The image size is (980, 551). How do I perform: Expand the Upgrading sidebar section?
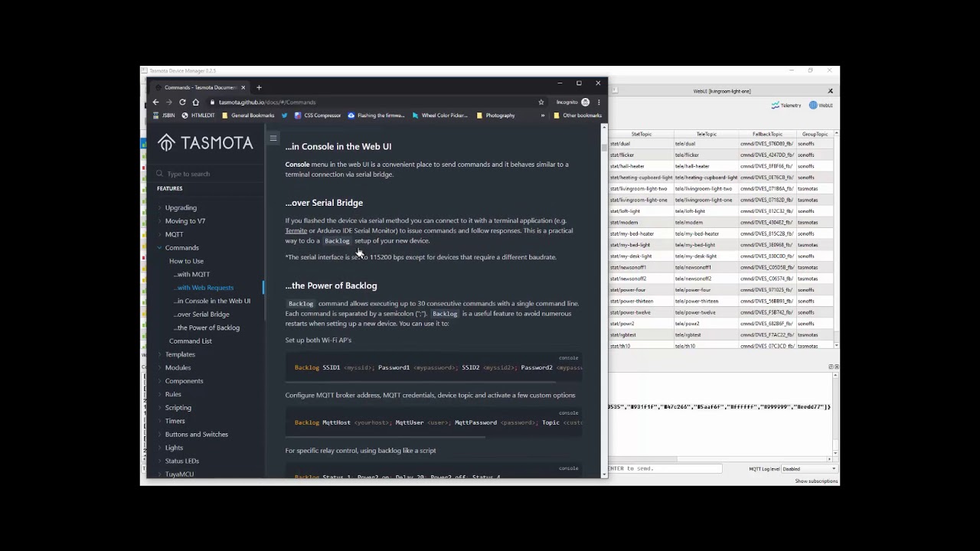pos(181,207)
